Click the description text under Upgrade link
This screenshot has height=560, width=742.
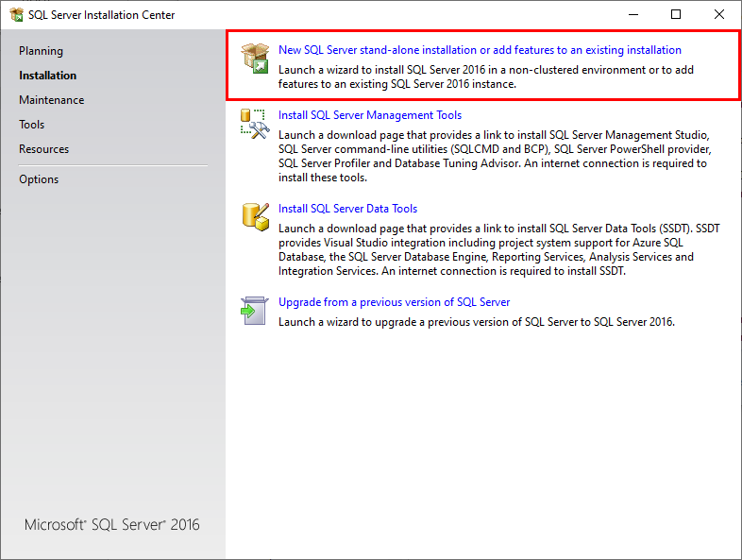coord(476,321)
